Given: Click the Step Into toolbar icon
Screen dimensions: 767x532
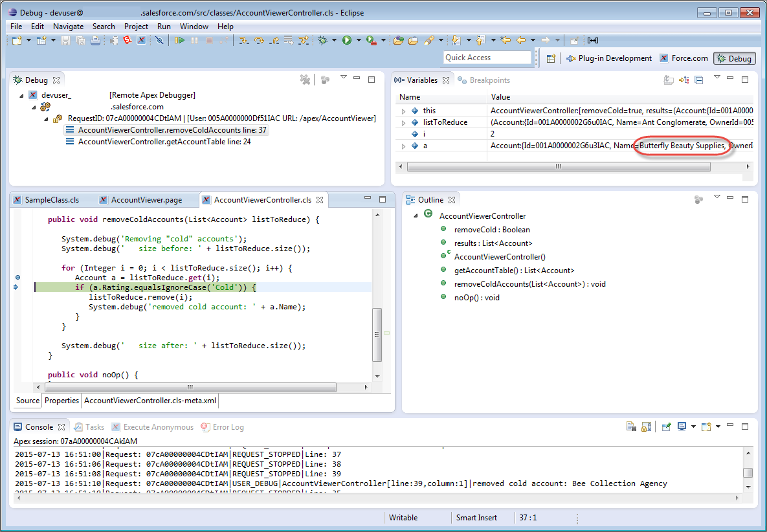Looking at the screenshot, I should [x=243, y=41].
